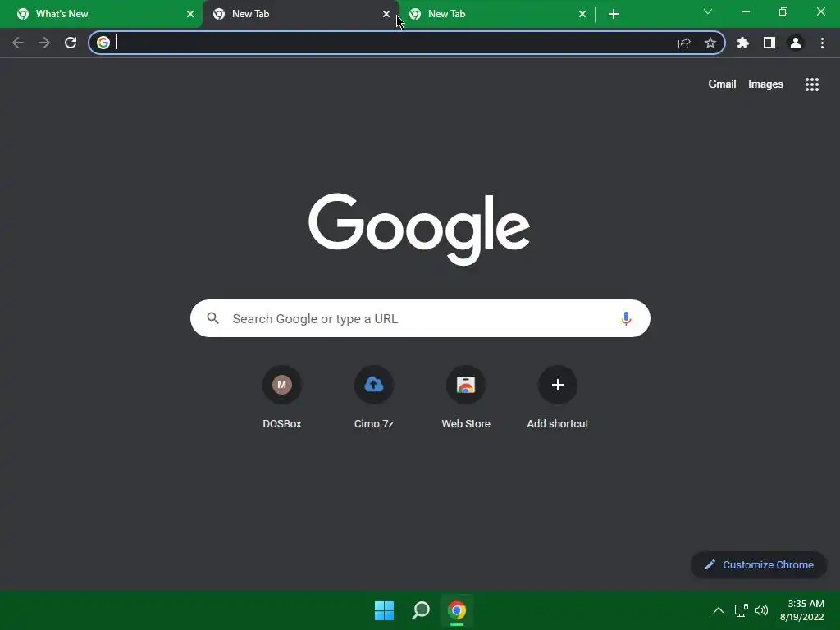Open a new tab with plus button
This screenshot has width=840, height=630.
click(614, 14)
